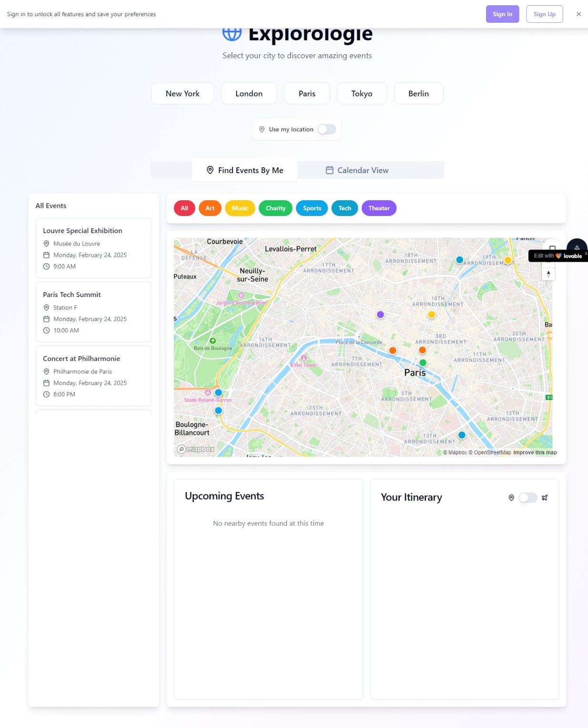Click the yellow marker under 10th Arrondissement label
588x728 pixels.
click(431, 315)
